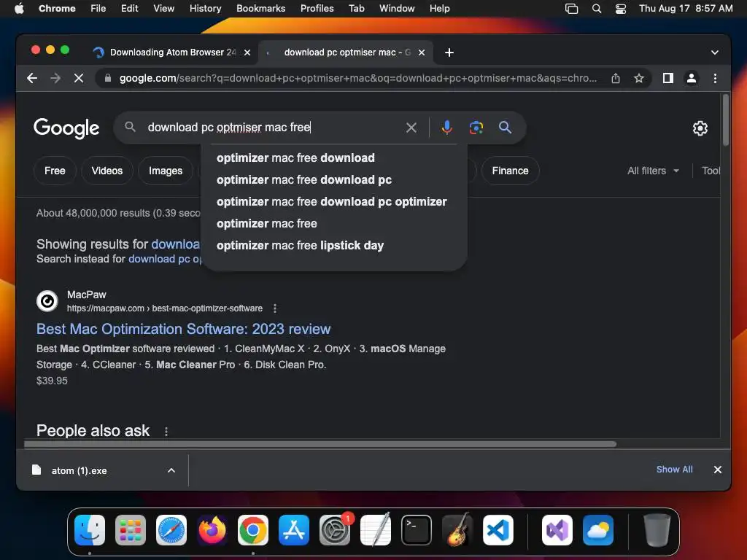Open GarageBand from the Dock
This screenshot has height=560, width=747.
[457, 530]
